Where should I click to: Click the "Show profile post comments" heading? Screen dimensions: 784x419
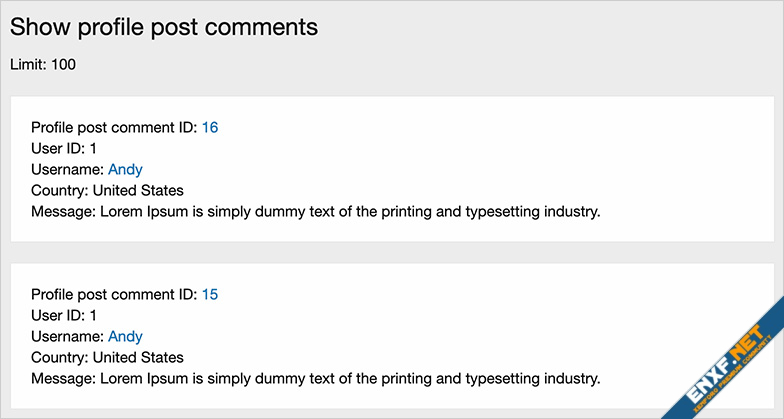pos(164,27)
